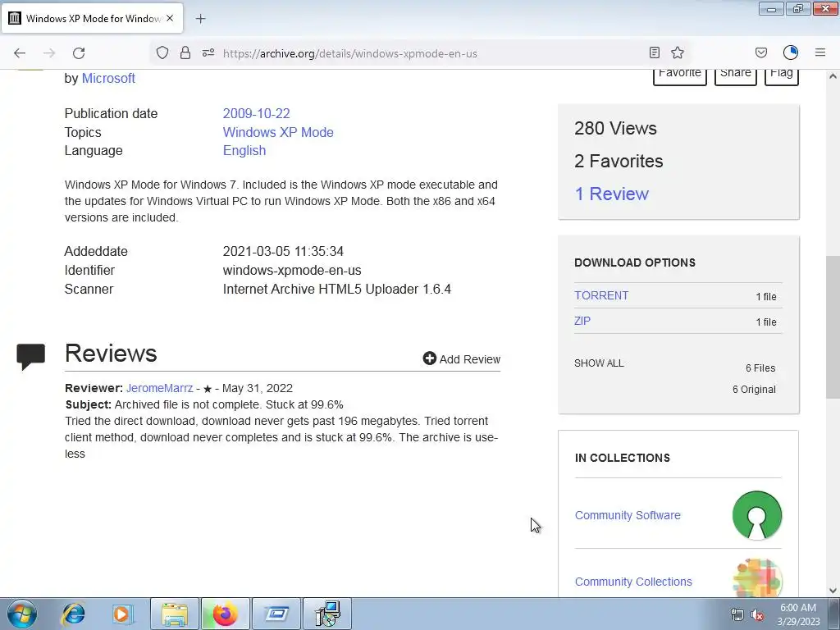
Task: Click the Addeddate value 2021-03-05 11:35:34
Action: click(283, 251)
